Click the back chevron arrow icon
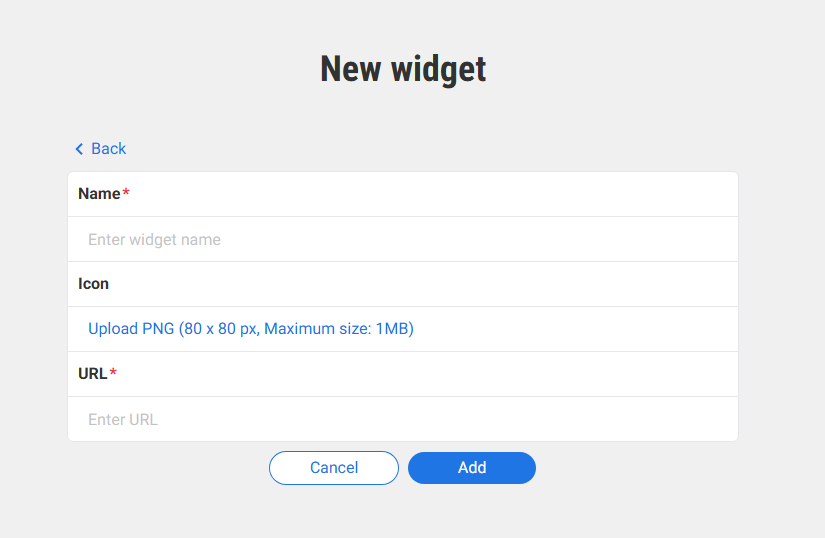 tap(79, 149)
